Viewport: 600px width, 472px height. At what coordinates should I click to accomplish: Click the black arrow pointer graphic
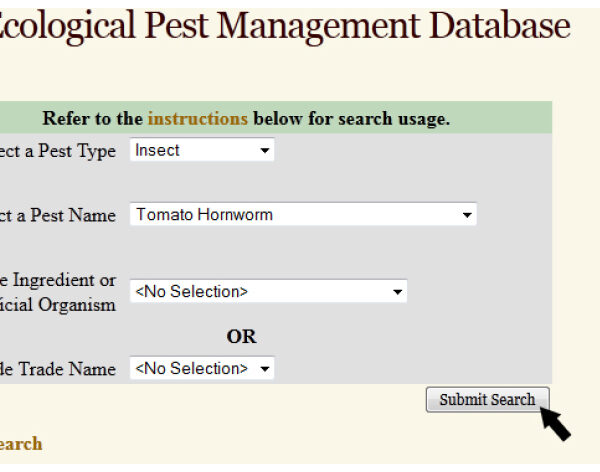(555, 422)
